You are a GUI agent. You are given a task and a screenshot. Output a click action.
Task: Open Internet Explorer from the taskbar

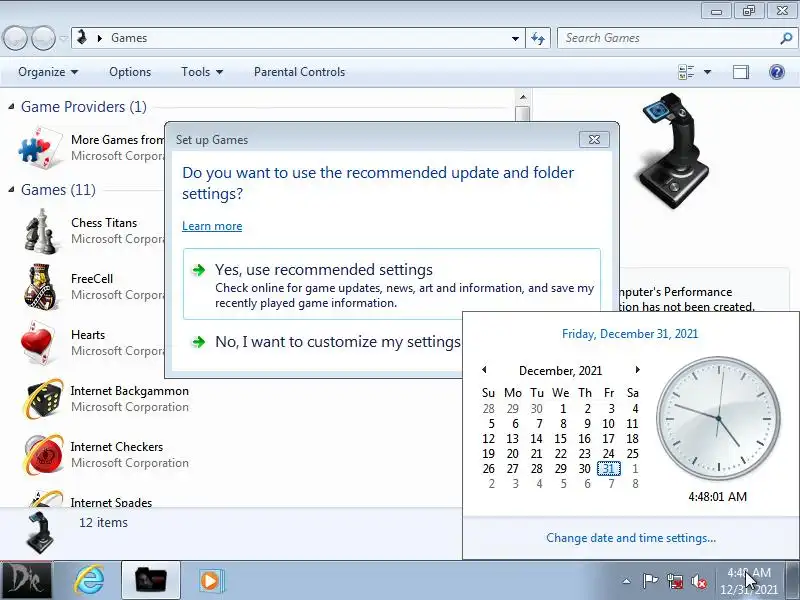pyautogui.click(x=90, y=580)
